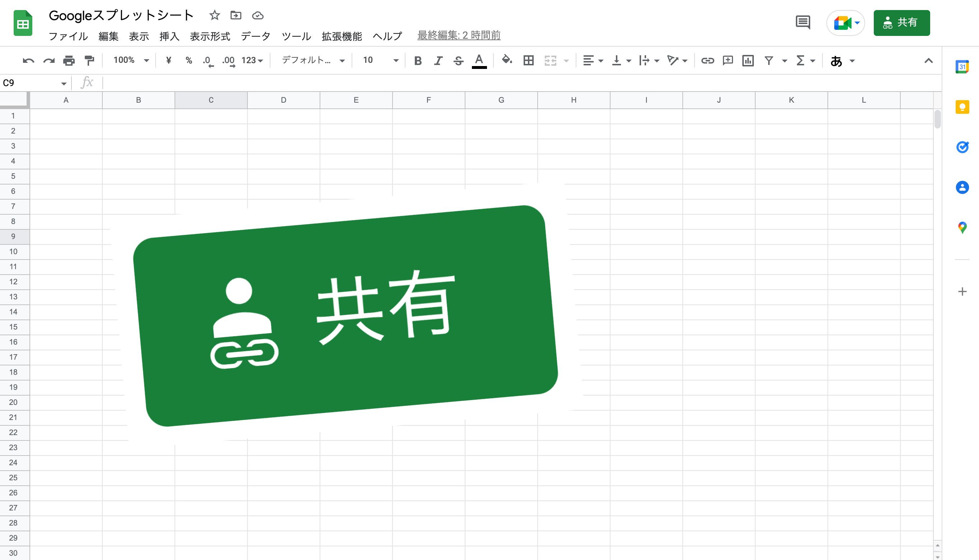
Task: Collapse the menus with the chevron
Action: (929, 60)
